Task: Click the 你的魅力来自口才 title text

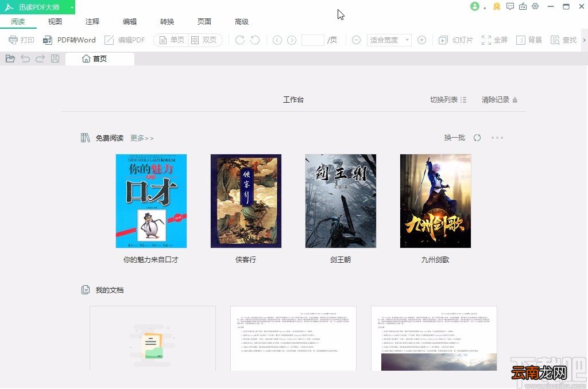Action: click(151, 260)
